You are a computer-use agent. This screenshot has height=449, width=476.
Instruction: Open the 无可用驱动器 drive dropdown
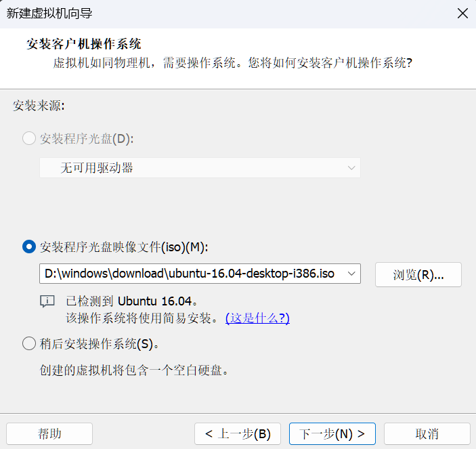pyautogui.click(x=200, y=167)
